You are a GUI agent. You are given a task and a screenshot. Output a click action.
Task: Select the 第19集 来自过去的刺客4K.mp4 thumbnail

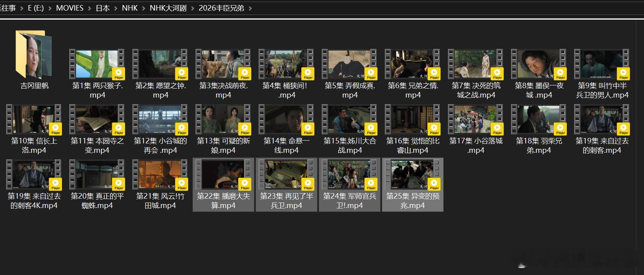pos(34,175)
